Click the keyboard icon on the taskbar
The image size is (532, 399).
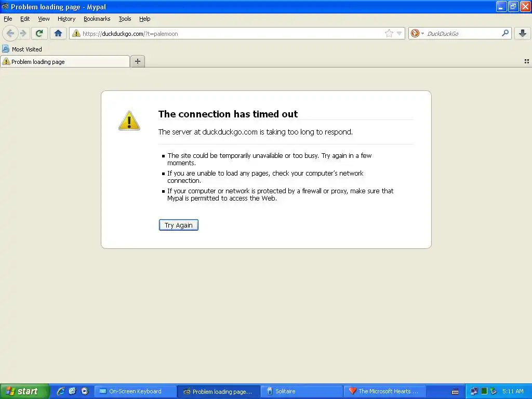455,392
